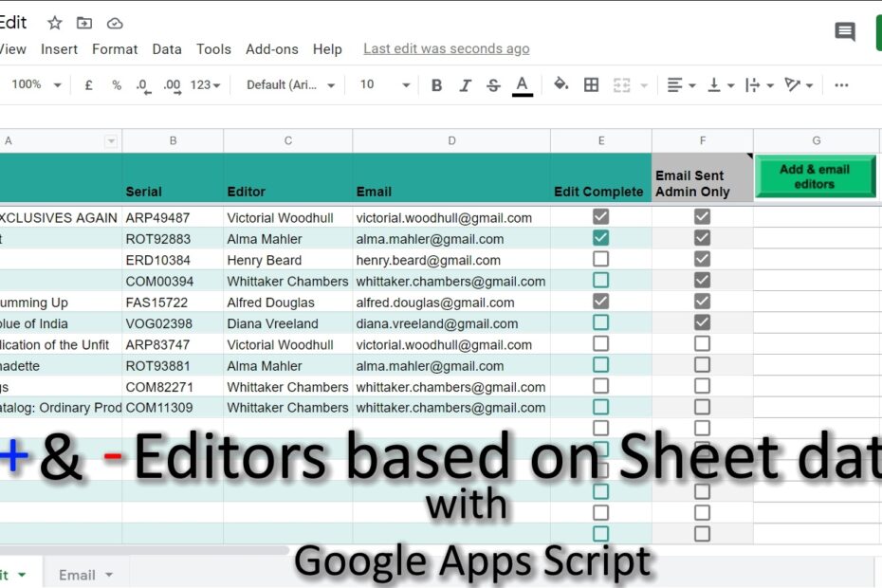Select the Diana Vreeland editor cell

[288, 323]
